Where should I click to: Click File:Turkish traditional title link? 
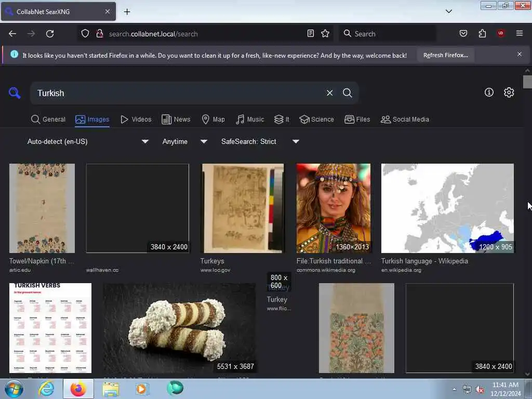[334, 261]
